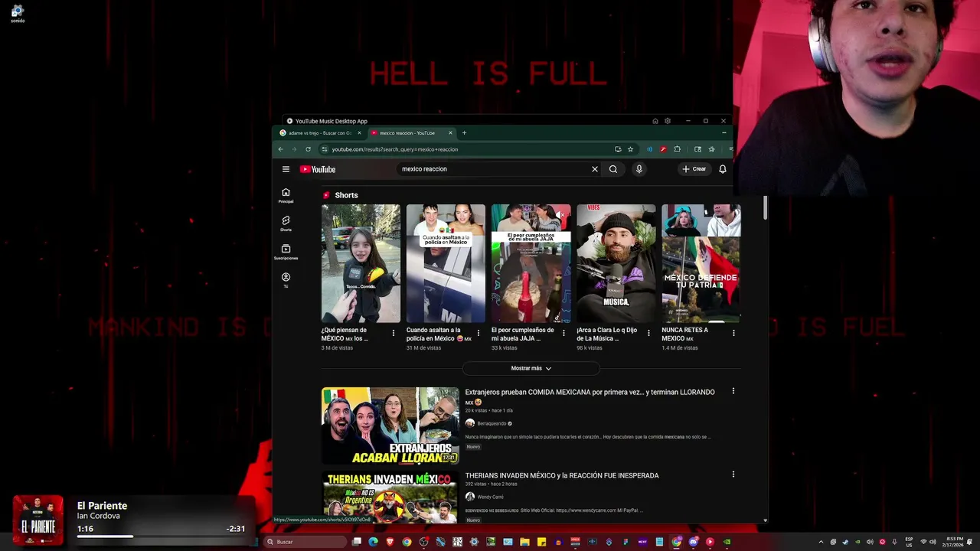Open YouTube Music Desktop App settings gear
This screenshot has height=551, width=980.
tap(668, 121)
